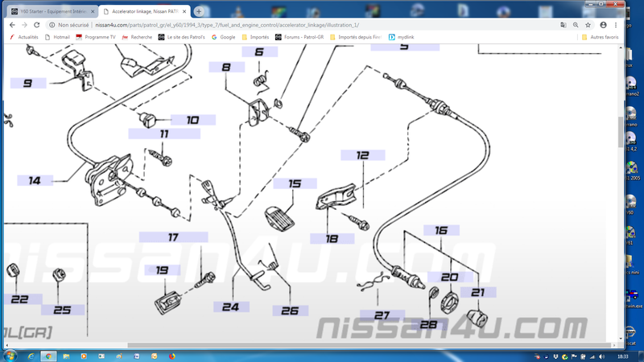Open the Programme TV bookmark
The image size is (644, 362).
[x=96, y=37]
